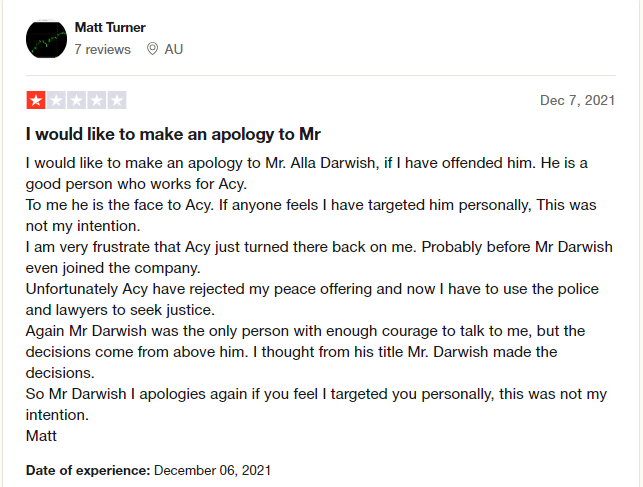This screenshot has height=487, width=643.
Task: Click the fourth grey rating star
Action: point(97,100)
